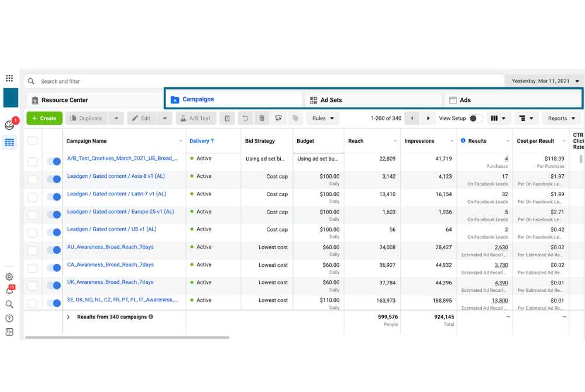Click the sidebar panel toggle icon
Viewport: 585px width, 392px height.
(9, 332)
